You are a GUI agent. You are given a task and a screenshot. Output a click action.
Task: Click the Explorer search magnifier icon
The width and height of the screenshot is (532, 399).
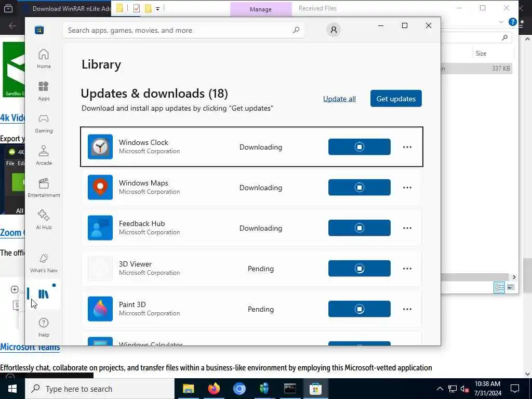[504, 37]
